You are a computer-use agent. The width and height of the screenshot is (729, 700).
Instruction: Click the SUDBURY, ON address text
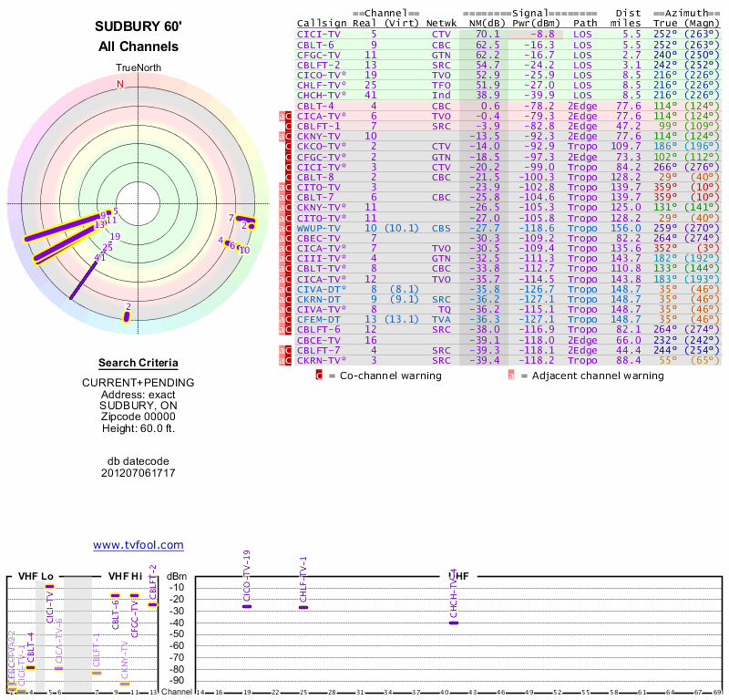click(x=139, y=406)
